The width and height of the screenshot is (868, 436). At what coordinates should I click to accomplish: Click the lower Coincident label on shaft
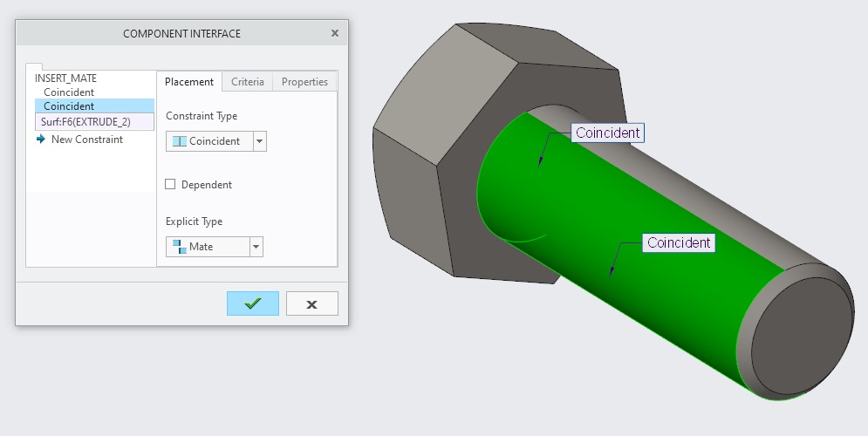tap(679, 242)
